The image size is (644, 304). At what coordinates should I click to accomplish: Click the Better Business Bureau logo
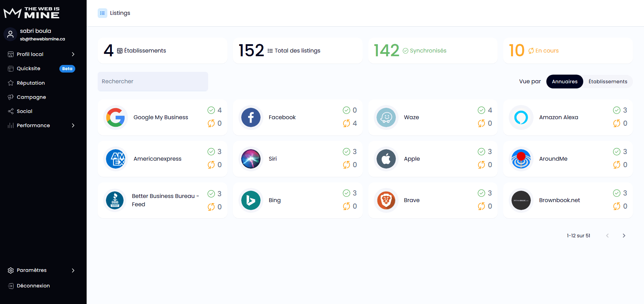pyautogui.click(x=115, y=200)
